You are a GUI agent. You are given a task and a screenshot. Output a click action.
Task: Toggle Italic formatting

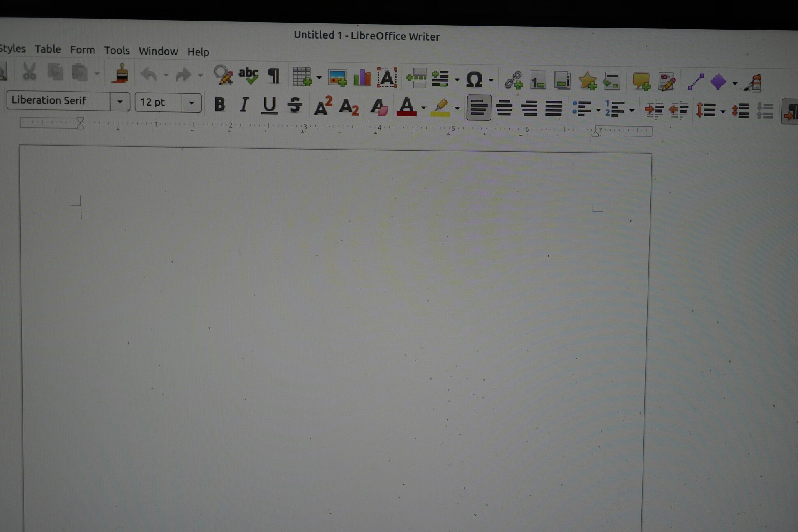244,104
